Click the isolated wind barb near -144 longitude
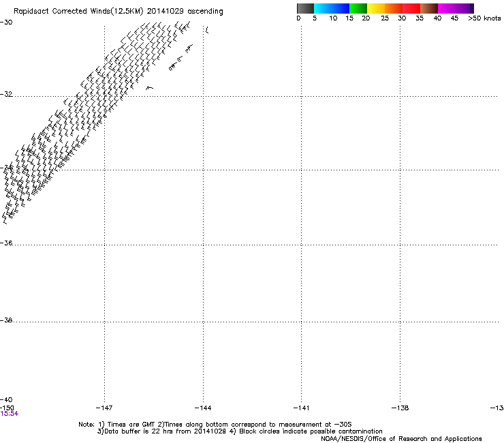This screenshot has width=504, height=443. tap(207, 30)
